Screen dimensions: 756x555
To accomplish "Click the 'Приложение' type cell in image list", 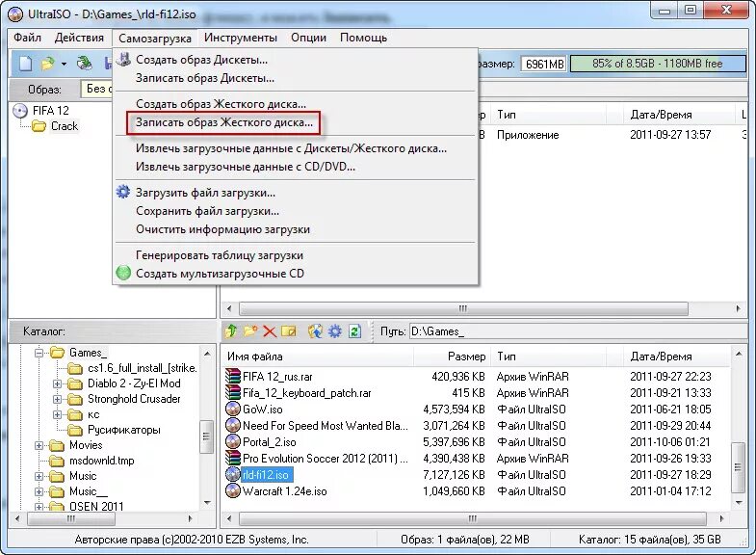I will pos(528,135).
